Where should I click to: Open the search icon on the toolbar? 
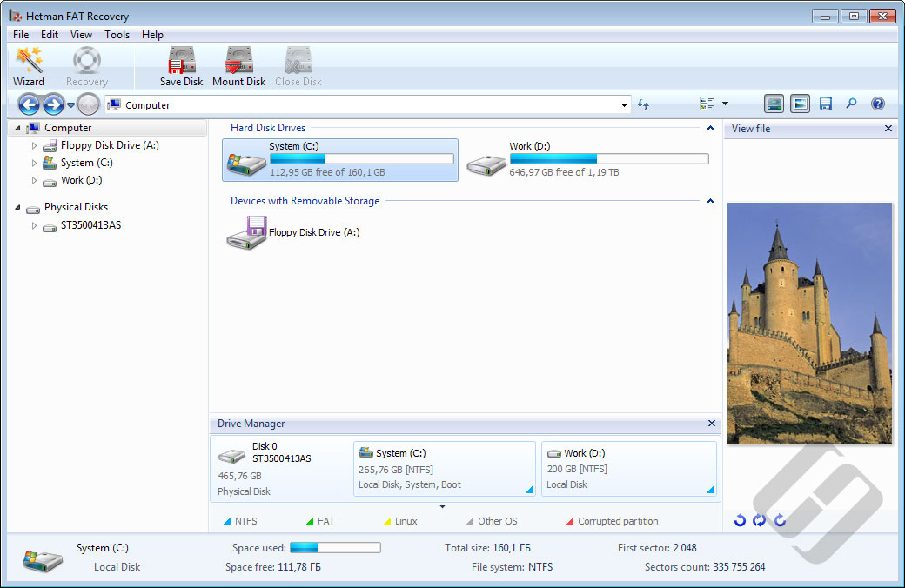click(x=851, y=104)
